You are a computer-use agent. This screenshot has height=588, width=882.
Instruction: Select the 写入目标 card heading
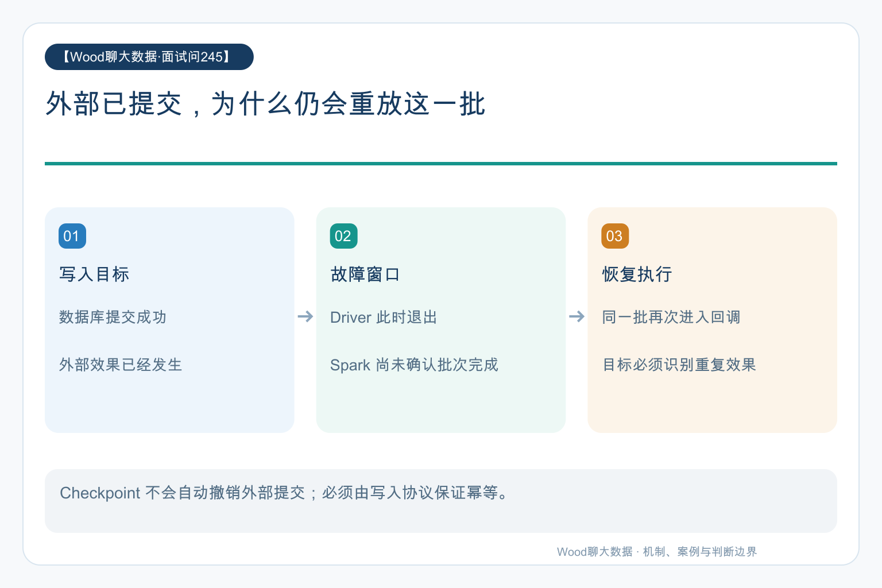pyautogui.click(x=94, y=274)
